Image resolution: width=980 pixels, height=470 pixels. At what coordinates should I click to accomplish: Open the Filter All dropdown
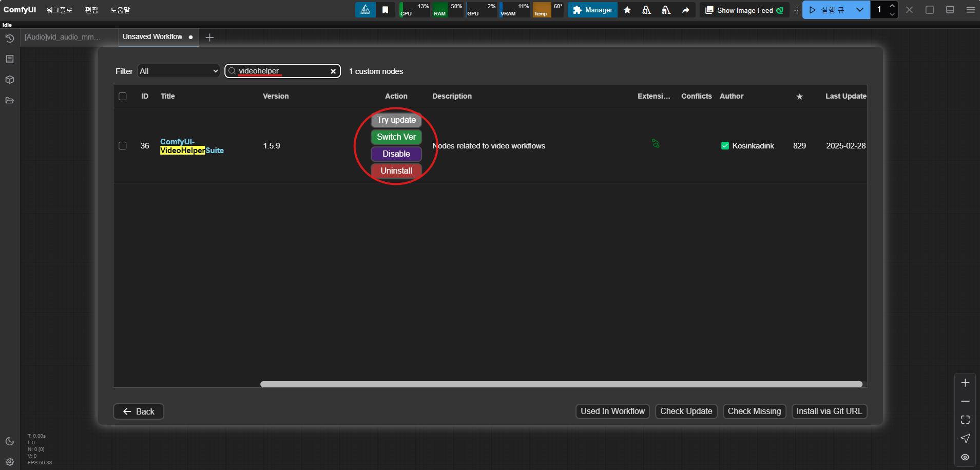179,71
